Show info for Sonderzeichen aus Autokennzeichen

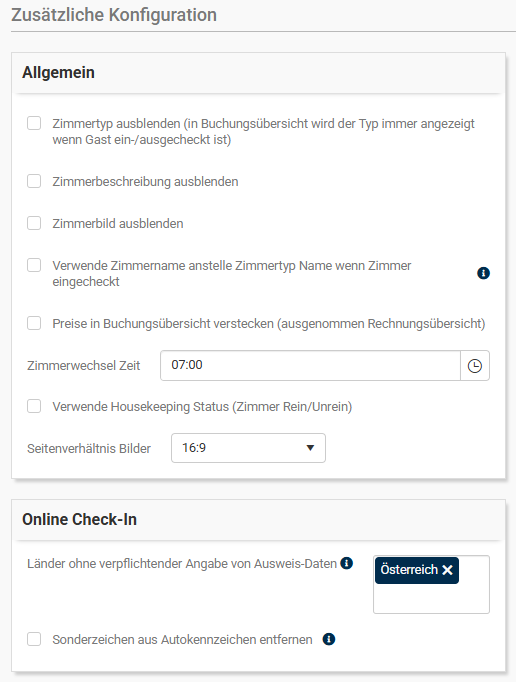[x=329, y=639]
